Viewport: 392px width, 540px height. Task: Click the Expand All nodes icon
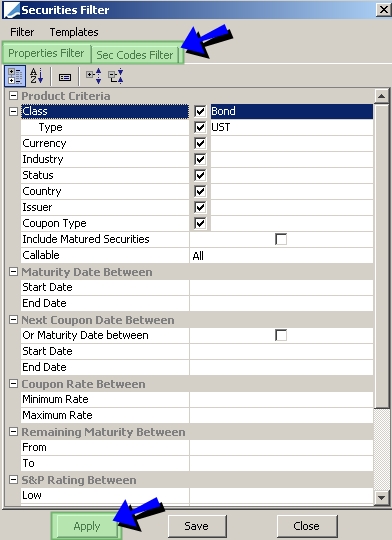(93, 76)
